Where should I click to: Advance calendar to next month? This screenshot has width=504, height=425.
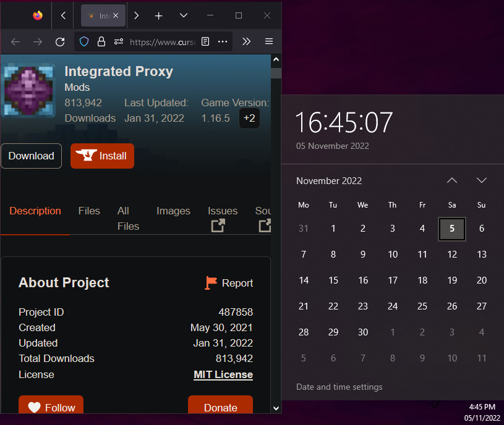tap(482, 180)
